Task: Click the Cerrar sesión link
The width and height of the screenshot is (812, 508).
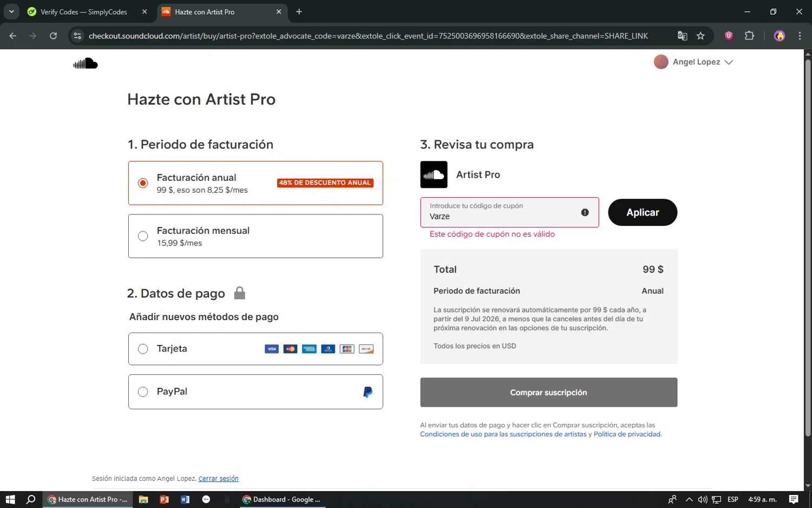Action: 218,479
